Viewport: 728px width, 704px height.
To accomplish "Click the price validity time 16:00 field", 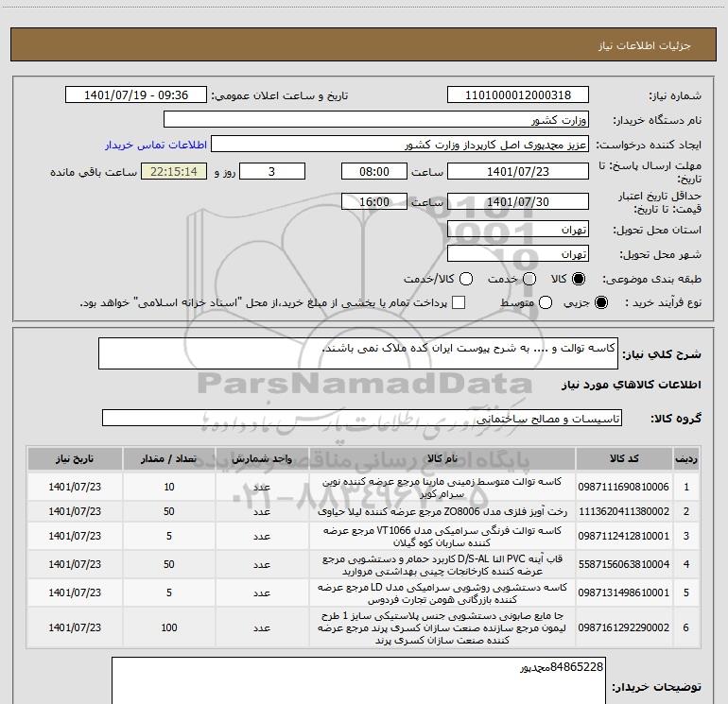I will [x=374, y=202].
